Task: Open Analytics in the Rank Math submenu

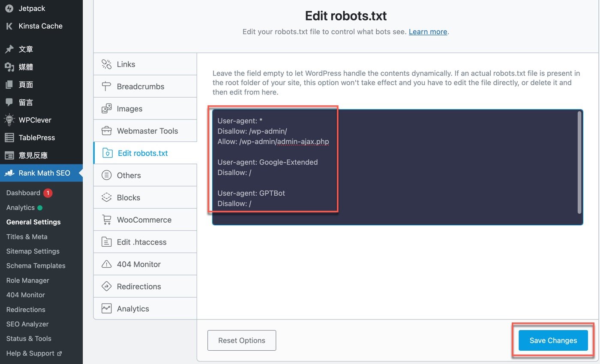Action: [21, 208]
